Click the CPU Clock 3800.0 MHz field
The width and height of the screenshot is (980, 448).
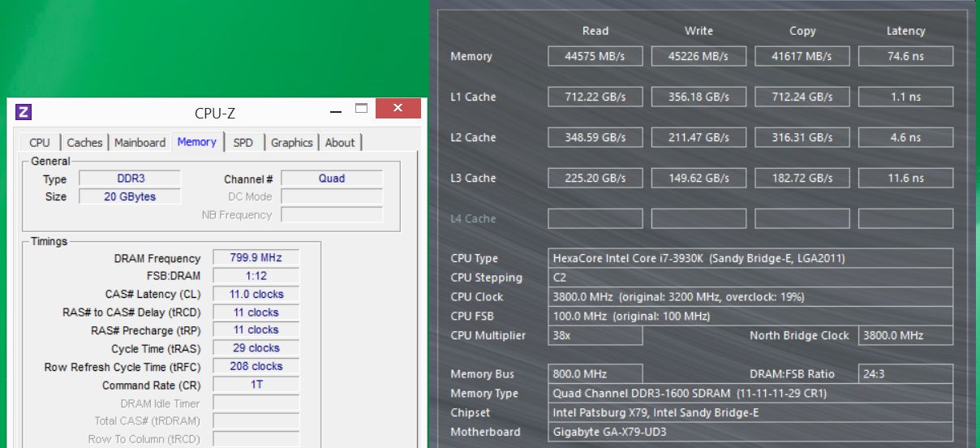tap(750, 296)
